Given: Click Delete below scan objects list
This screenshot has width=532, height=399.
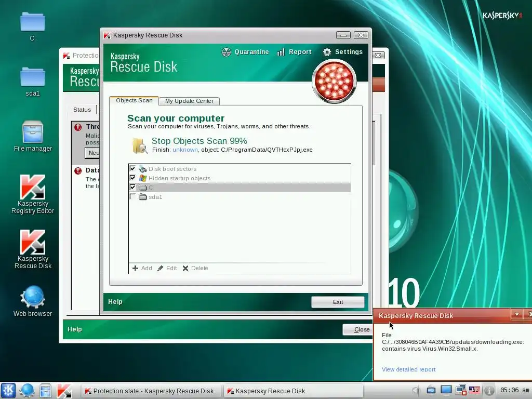Looking at the screenshot, I should (x=195, y=268).
